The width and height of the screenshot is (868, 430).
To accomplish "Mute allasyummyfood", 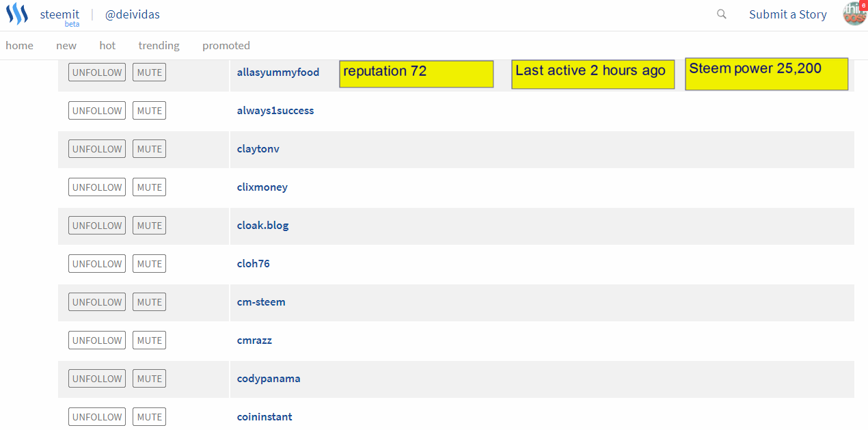I will coord(149,72).
